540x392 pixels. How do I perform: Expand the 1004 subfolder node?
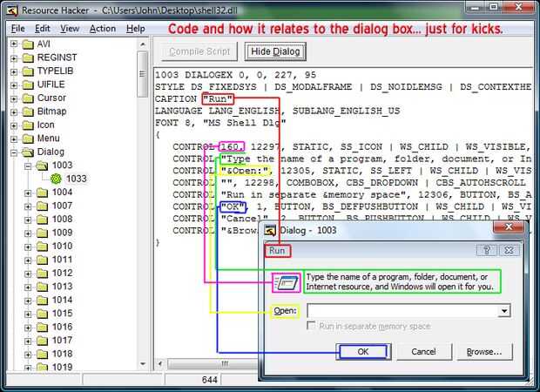(x=28, y=193)
